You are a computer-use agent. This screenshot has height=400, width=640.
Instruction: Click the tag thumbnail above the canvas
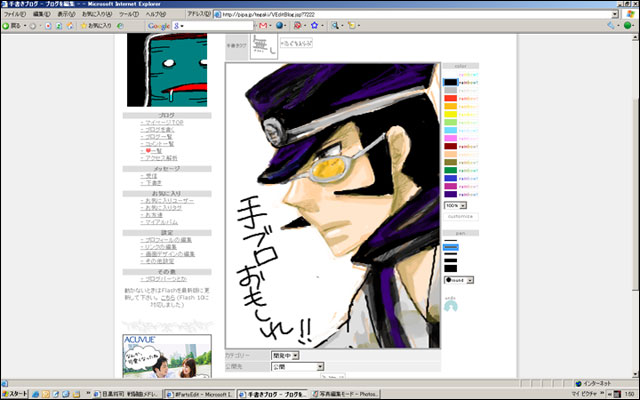click(x=264, y=46)
